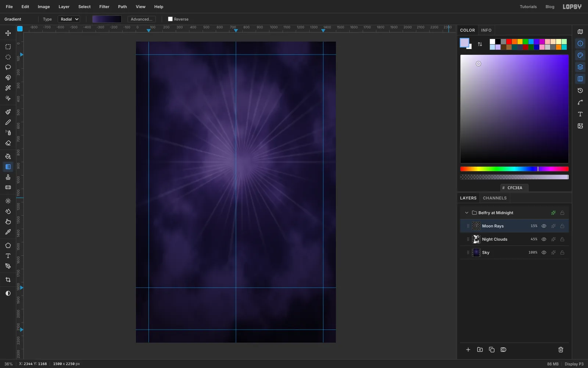This screenshot has height=368, width=588.
Task: Click the hex color input field
Action: pos(514,188)
